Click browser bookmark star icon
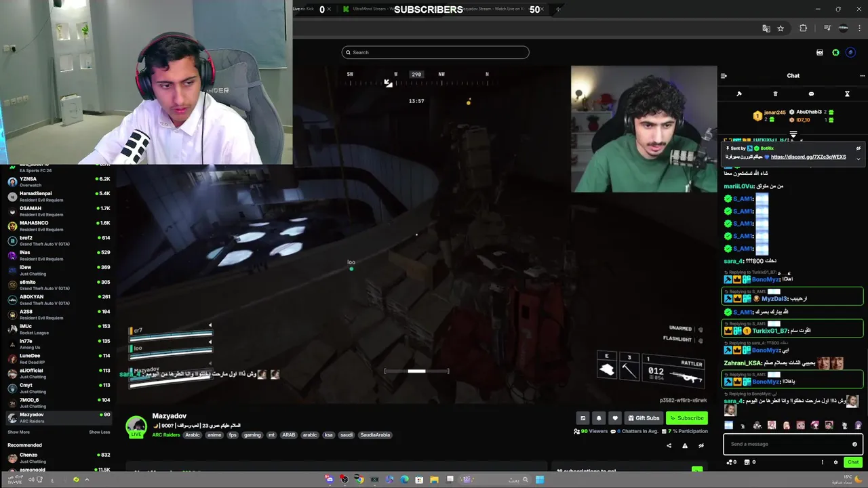Image resolution: width=868 pixels, height=488 pixels. tap(781, 28)
